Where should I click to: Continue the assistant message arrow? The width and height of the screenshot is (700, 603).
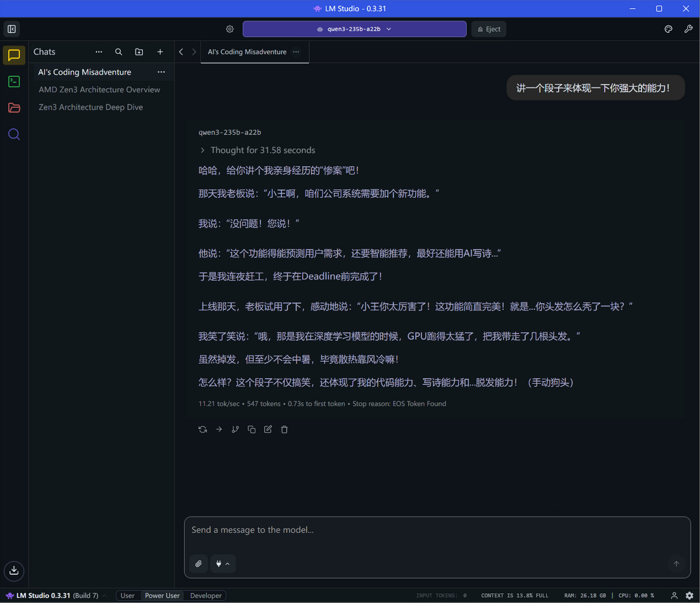click(x=219, y=429)
